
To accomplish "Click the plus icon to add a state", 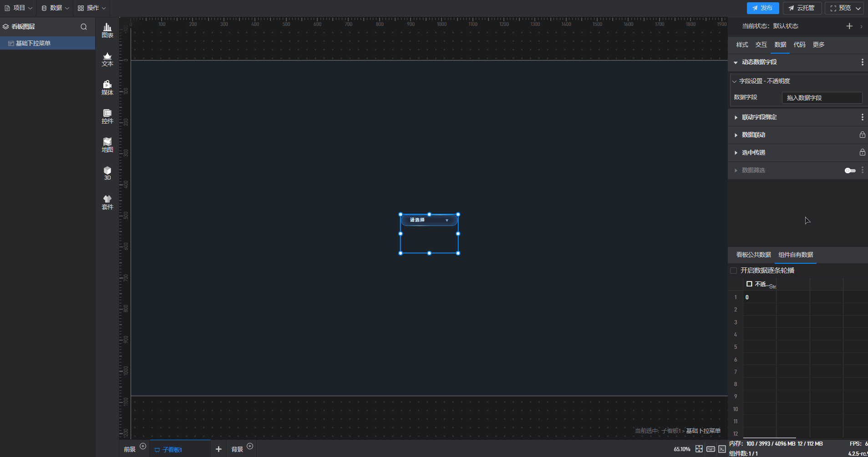I will click(x=849, y=26).
